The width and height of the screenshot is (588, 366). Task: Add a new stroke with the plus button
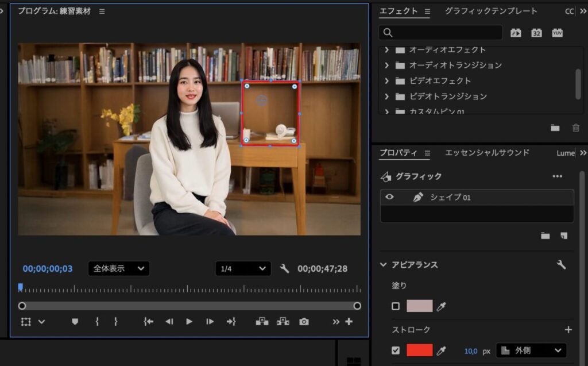point(567,330)
